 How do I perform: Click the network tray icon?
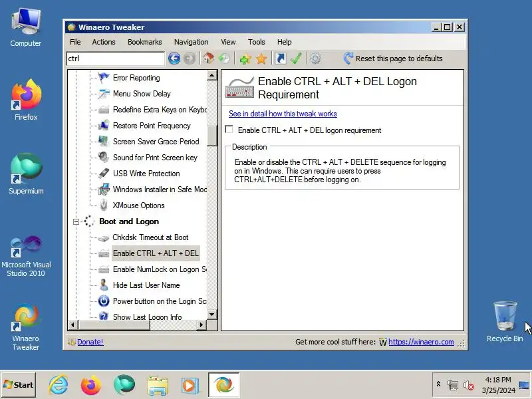coord(453,385)
